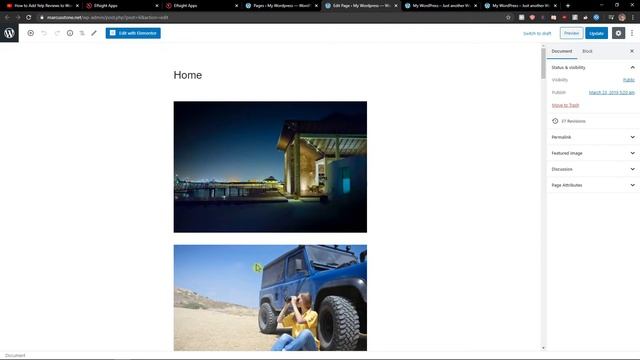Expand the Permalink section

(593, 137)
